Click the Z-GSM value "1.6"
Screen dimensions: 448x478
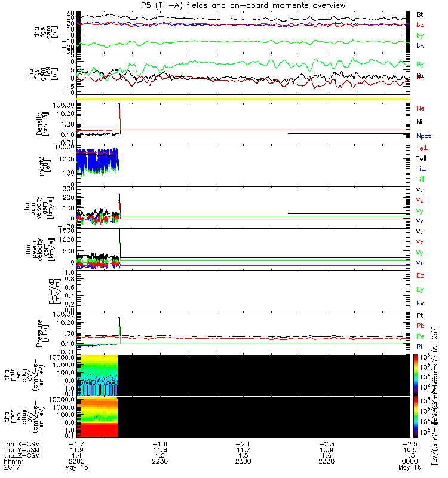326,456
